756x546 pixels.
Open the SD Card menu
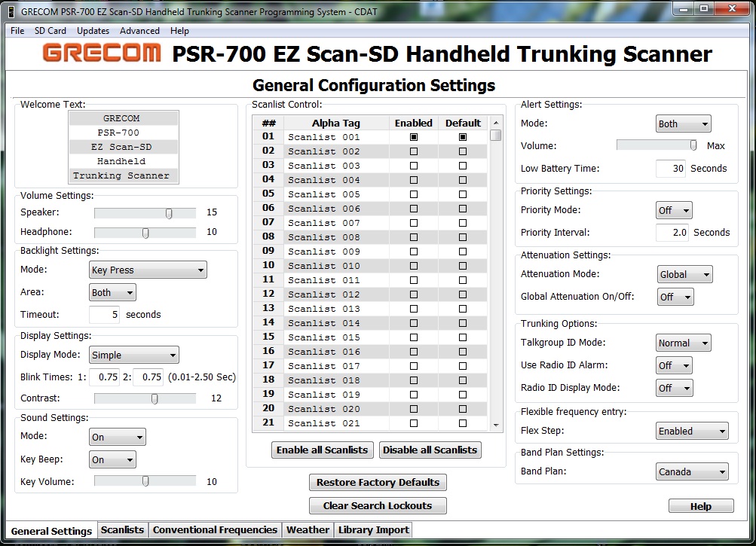(51, 31)
